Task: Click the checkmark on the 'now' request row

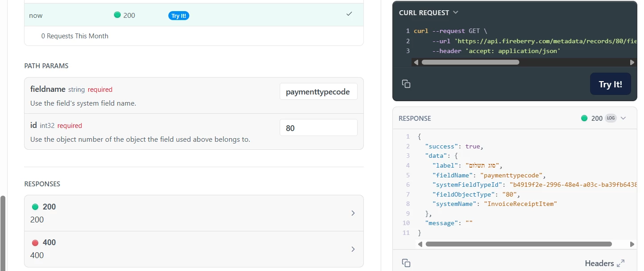Action: click(x=349, y=14)
